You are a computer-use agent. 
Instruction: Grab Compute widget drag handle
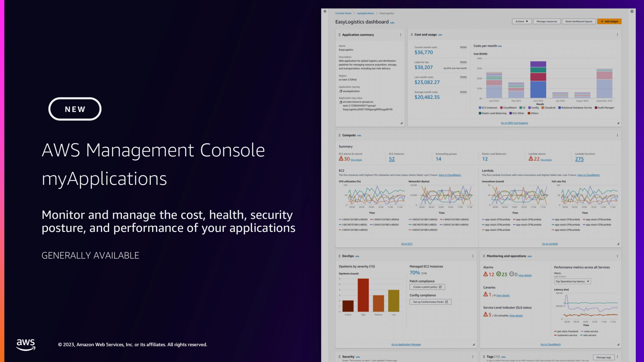click(339, 135)
